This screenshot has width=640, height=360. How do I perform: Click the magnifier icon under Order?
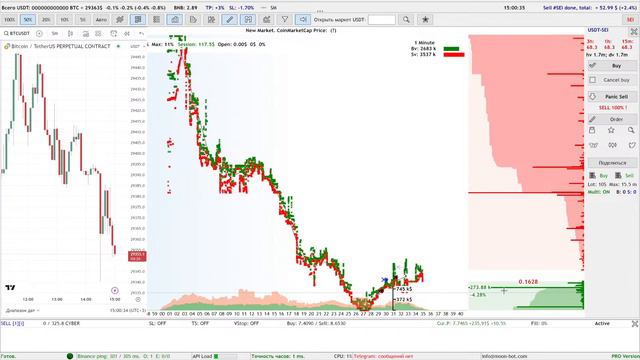(x=631, y=130)
